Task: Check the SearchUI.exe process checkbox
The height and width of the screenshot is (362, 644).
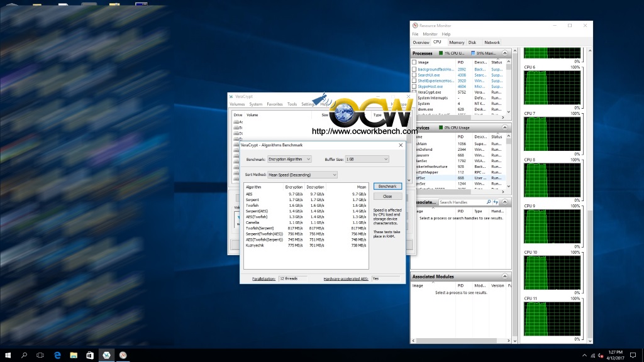Action: [414, 75]
